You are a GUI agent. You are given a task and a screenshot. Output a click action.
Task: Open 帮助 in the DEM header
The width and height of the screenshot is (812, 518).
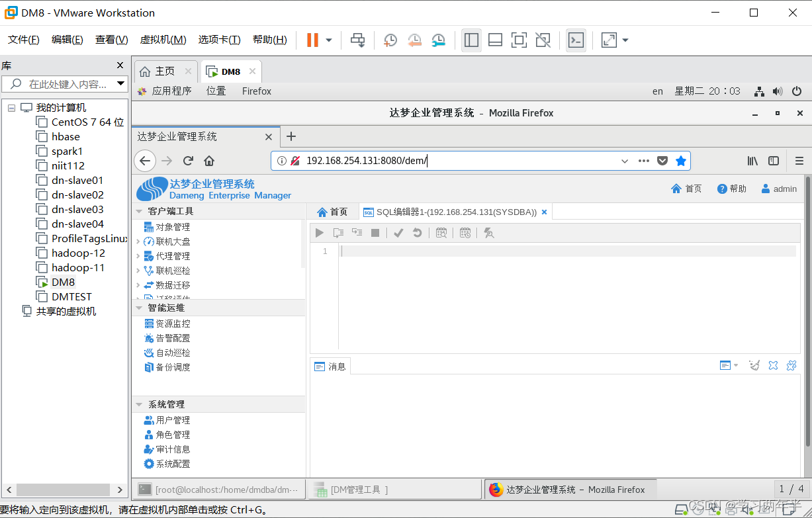[732, 189]
